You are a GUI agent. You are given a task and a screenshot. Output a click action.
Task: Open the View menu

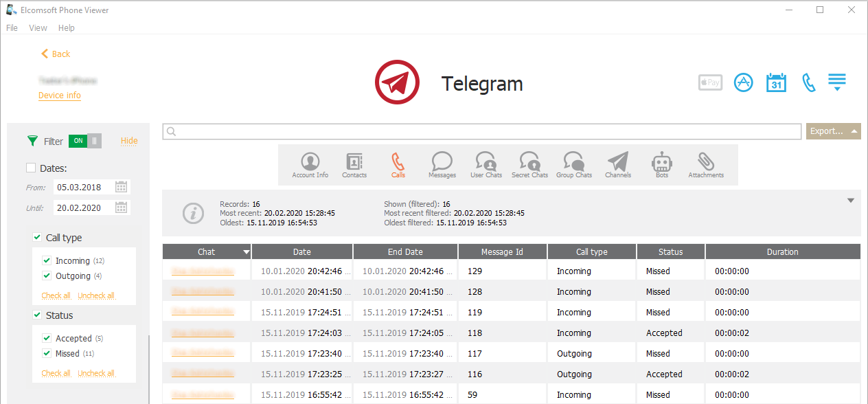click(x=38, y=28)
